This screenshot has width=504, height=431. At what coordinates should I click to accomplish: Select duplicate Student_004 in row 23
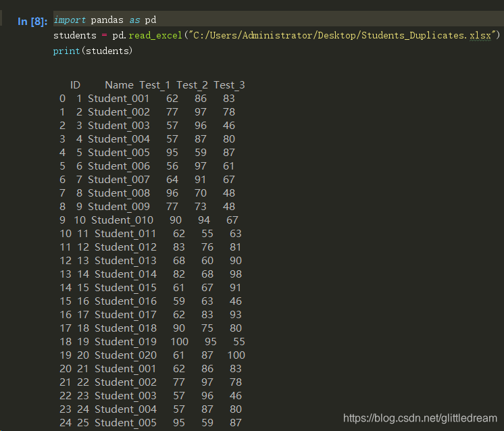[x=126, y=409]
